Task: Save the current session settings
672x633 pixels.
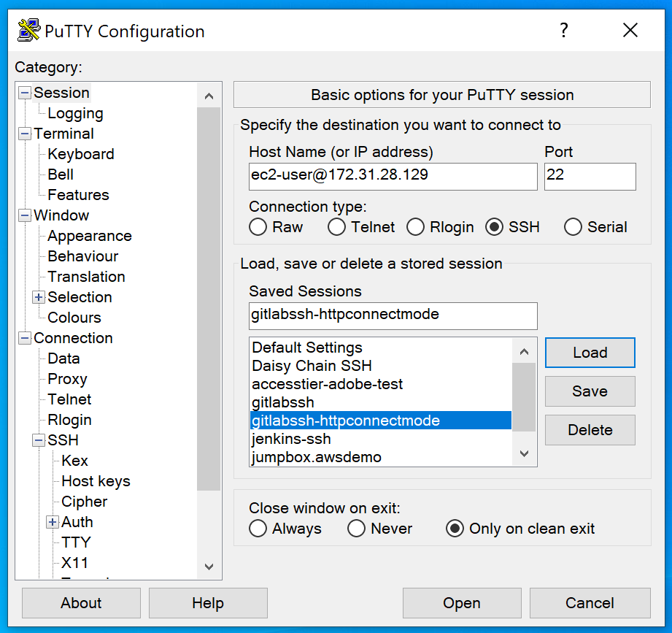Action: click(590, 391)
